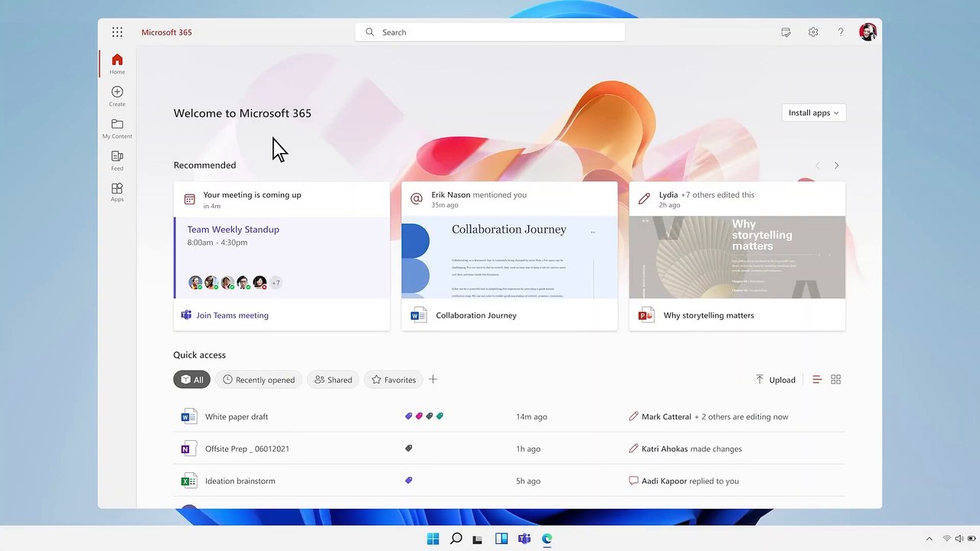Click the Upload button

776,380
